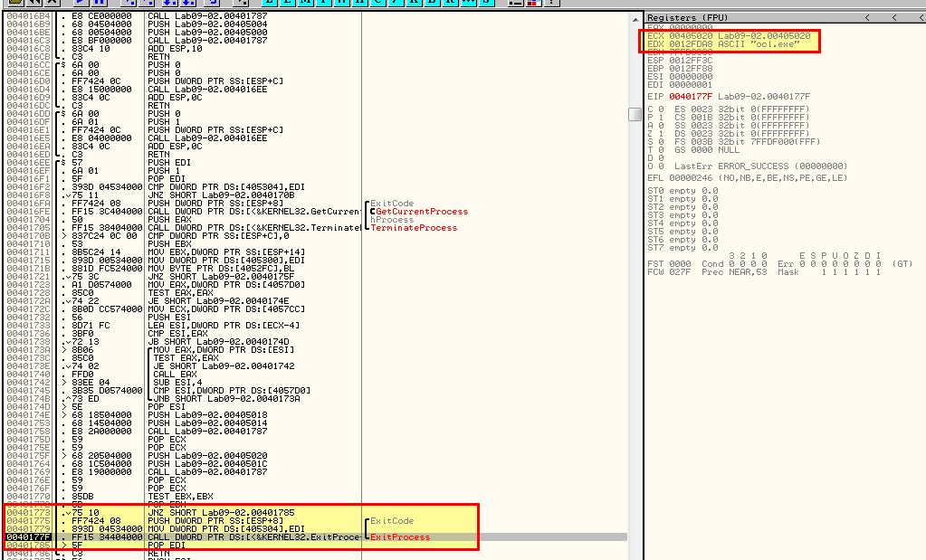Select the highlighted address 0040177F in disassembly

coord(28,537)
